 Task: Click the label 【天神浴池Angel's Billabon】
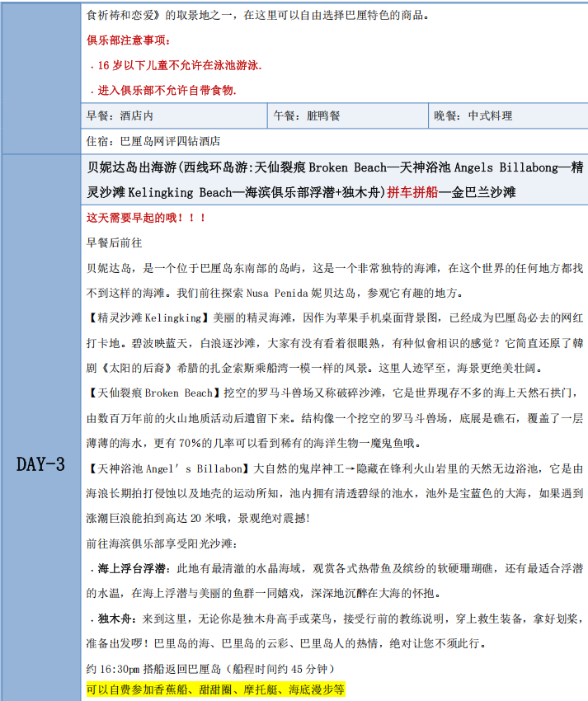pyautogui.click(x=168, y=468)
